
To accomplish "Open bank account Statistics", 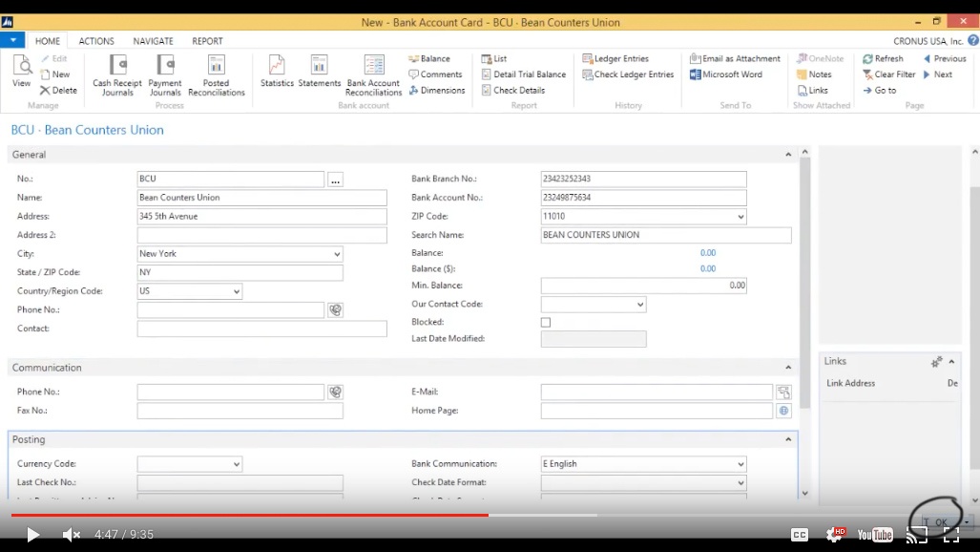I will click(x=277, y=71).
